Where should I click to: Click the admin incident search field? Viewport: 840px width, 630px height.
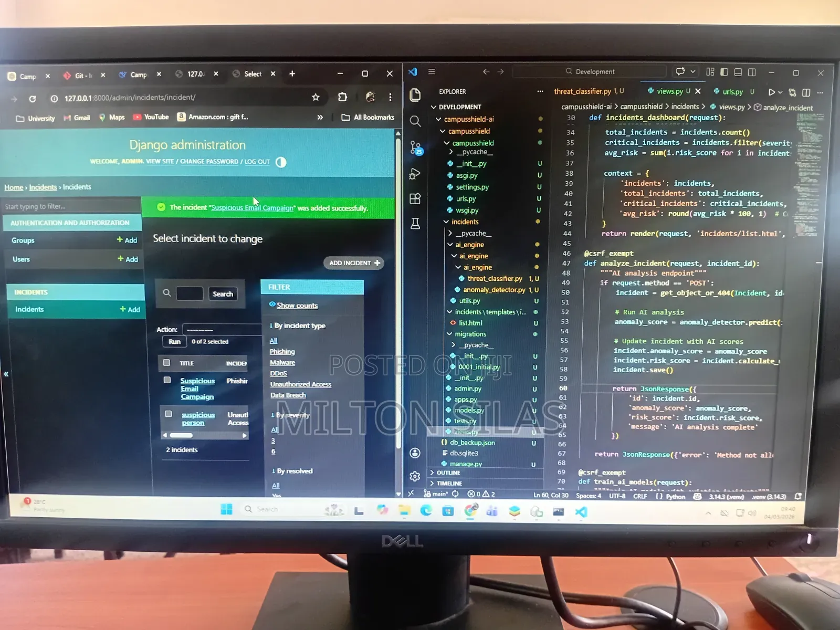(190, 294)
